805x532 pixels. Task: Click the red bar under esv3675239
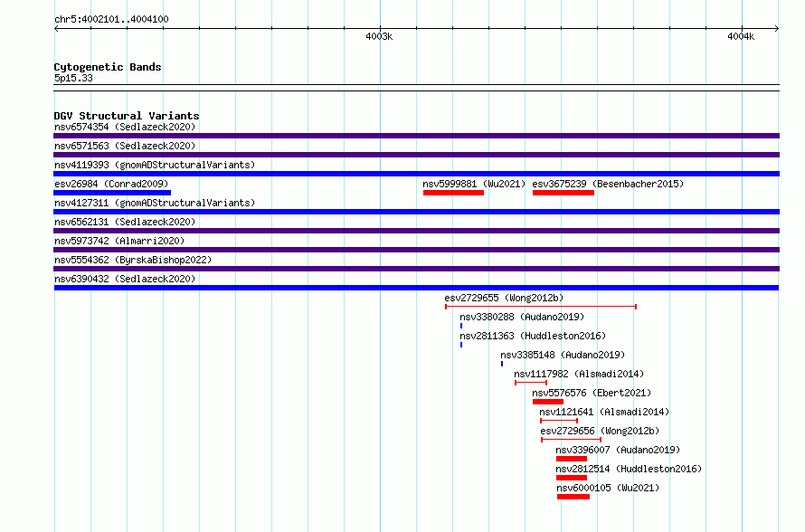pyautogui.click(x=563, y=193)
